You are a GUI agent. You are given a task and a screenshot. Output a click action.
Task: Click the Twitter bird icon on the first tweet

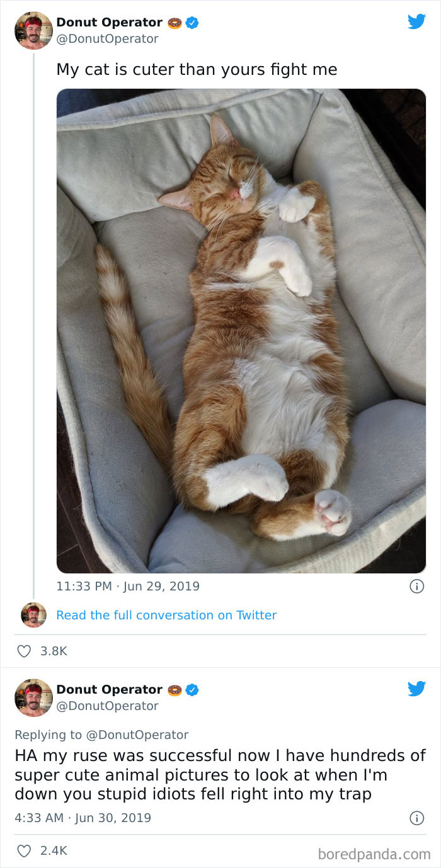[x=416, y=21]
